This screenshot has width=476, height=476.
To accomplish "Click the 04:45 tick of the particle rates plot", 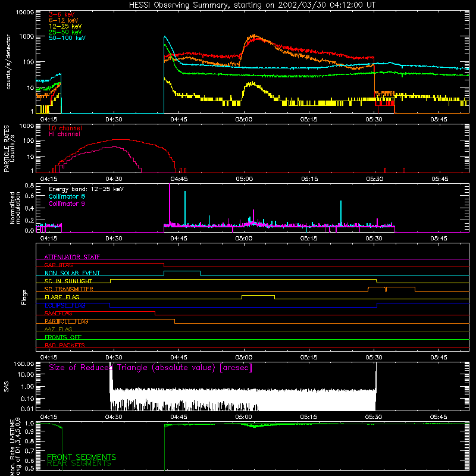I will 179,179.
